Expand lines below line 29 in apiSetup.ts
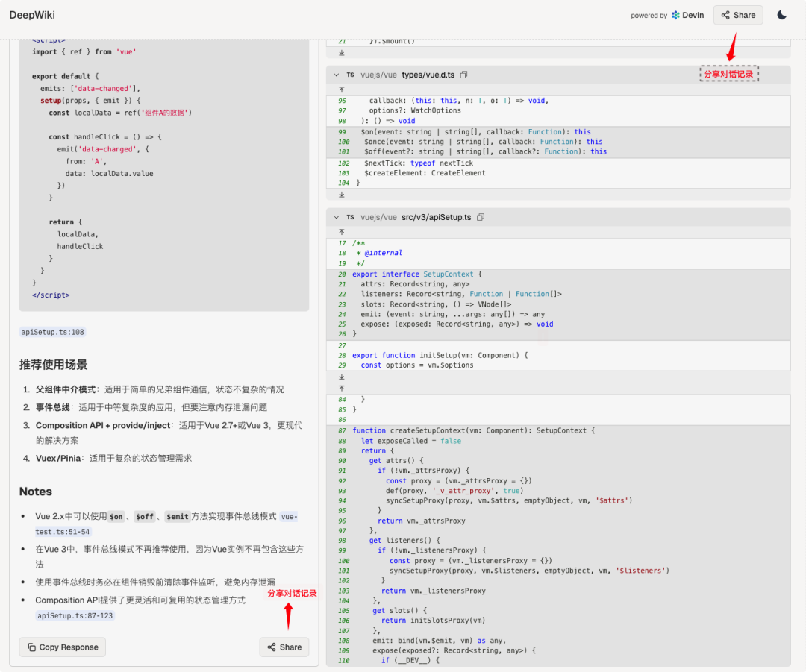Viewport: 806px width, 672px height. point(341,377)
